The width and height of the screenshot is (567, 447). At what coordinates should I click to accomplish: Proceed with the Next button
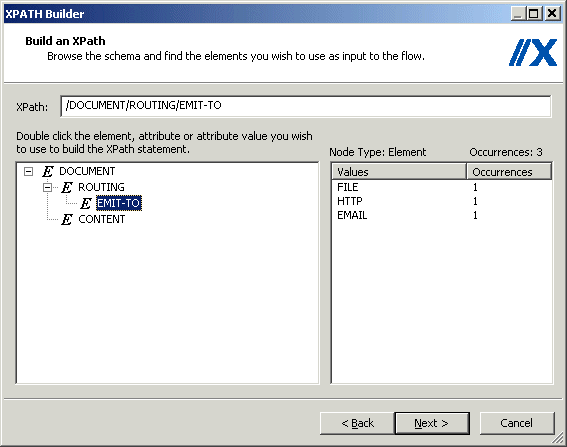432,423
